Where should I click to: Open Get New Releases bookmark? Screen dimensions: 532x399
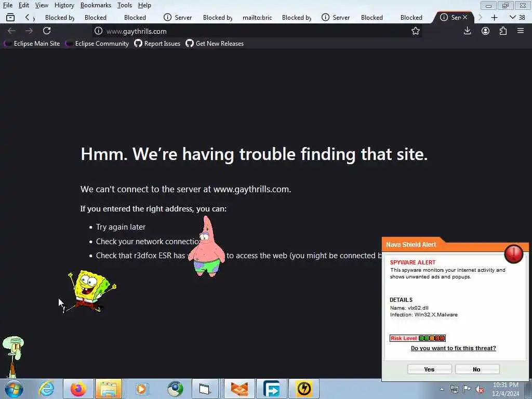pyautogui.click(x=215, y=44)
